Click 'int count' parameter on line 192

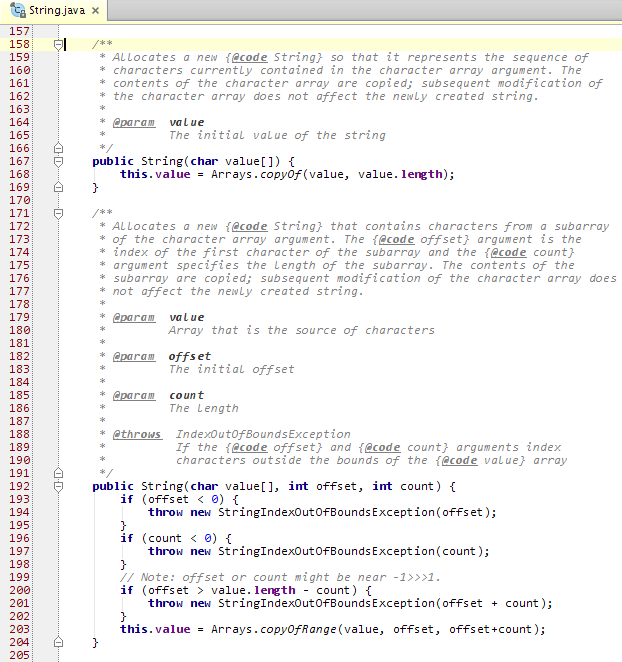403,486
